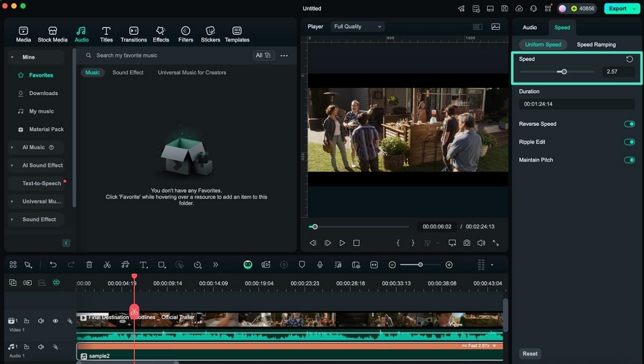Select the Speed Ramping tab
The image size is (644, 364).
(x=596, y=45)
